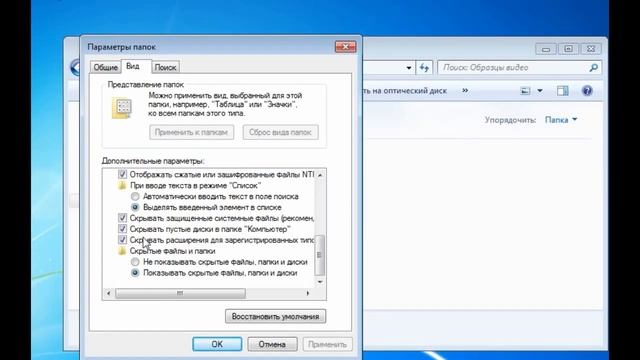The width and height of the screenshot is (640, 360).
Task: Click the Применить button
Action: click(x=327, y=344)
